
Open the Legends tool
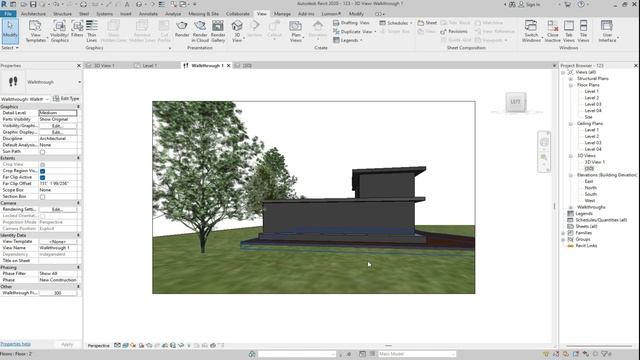[x=348, y=40]
